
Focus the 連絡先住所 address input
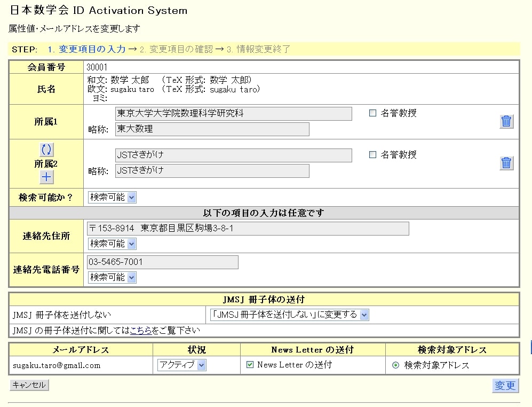pyautogui.click(x=248, y=229)
